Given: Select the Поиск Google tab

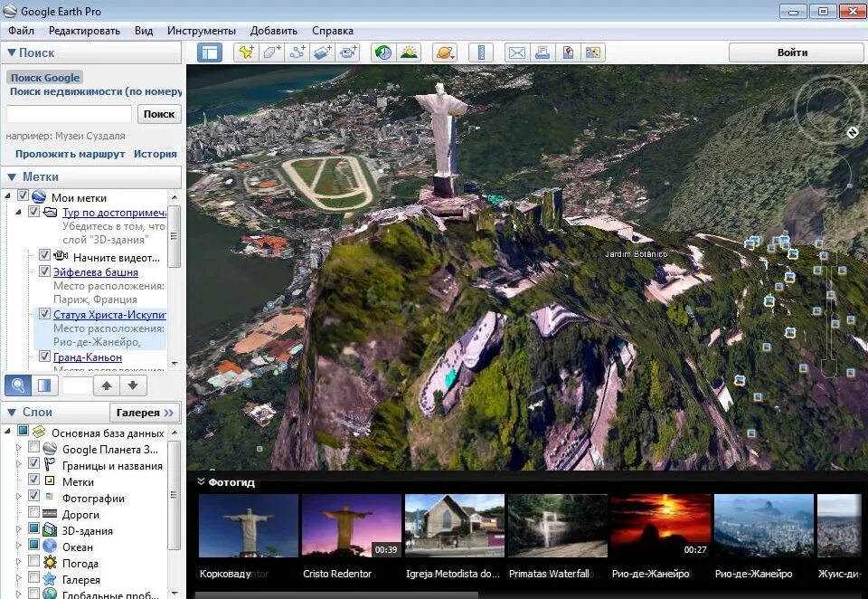Looking at the screenshot, I should [45, 78].
